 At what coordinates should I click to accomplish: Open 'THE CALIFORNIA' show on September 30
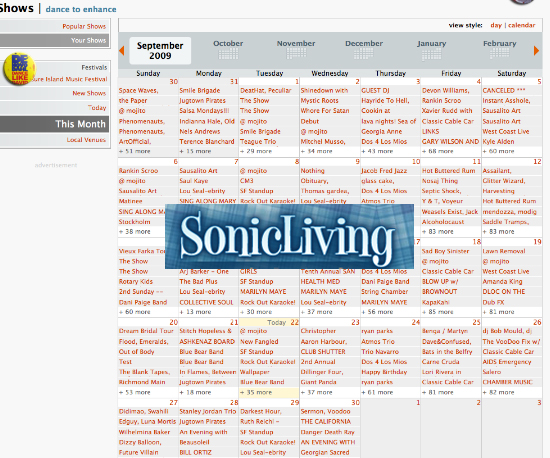point(326,422)
